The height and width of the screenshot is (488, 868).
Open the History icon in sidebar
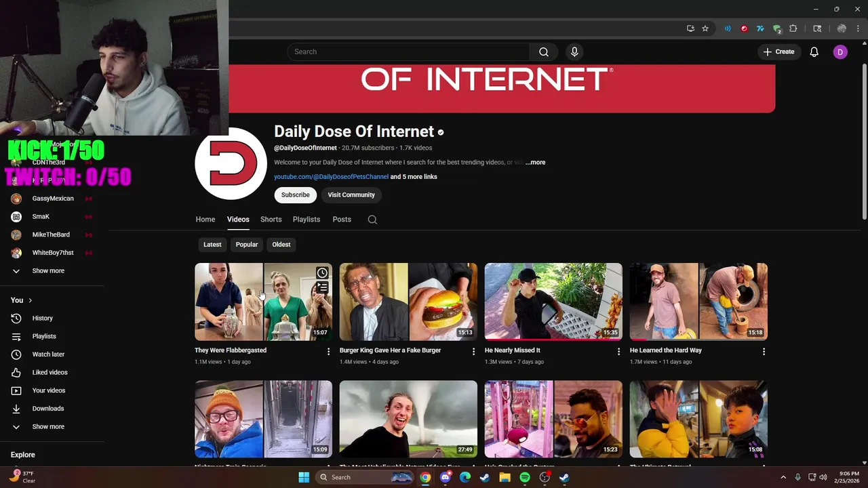[16, 318]
